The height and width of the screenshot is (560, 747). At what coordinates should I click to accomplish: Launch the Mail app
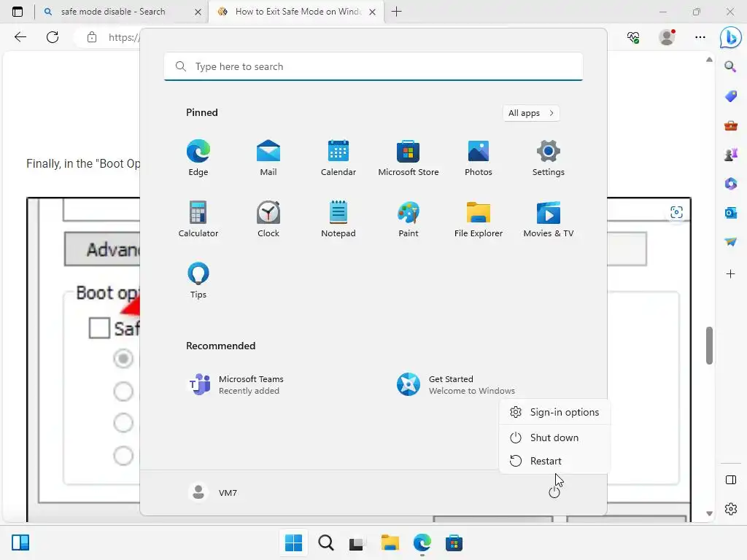[x=268, y=157]
